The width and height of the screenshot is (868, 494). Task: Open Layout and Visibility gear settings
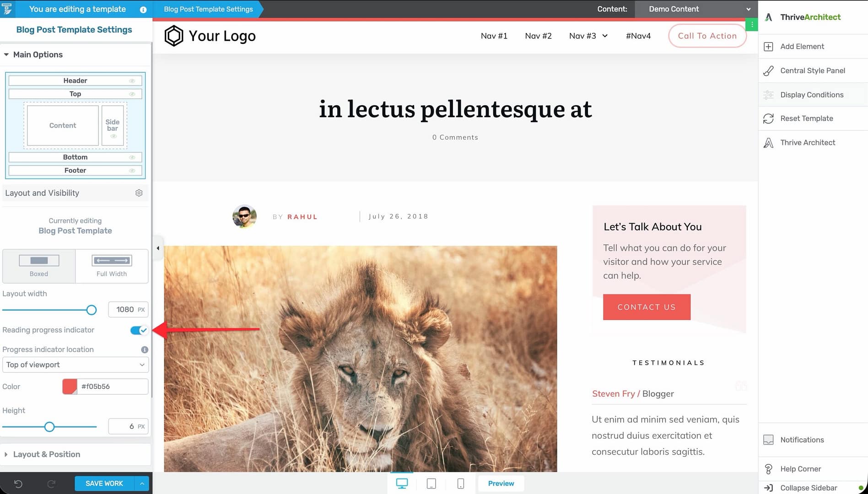(x=139, y=193)
